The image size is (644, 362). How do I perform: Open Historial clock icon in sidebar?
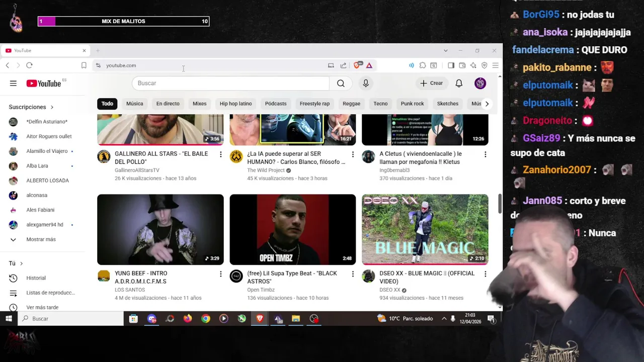pos(13,278)
